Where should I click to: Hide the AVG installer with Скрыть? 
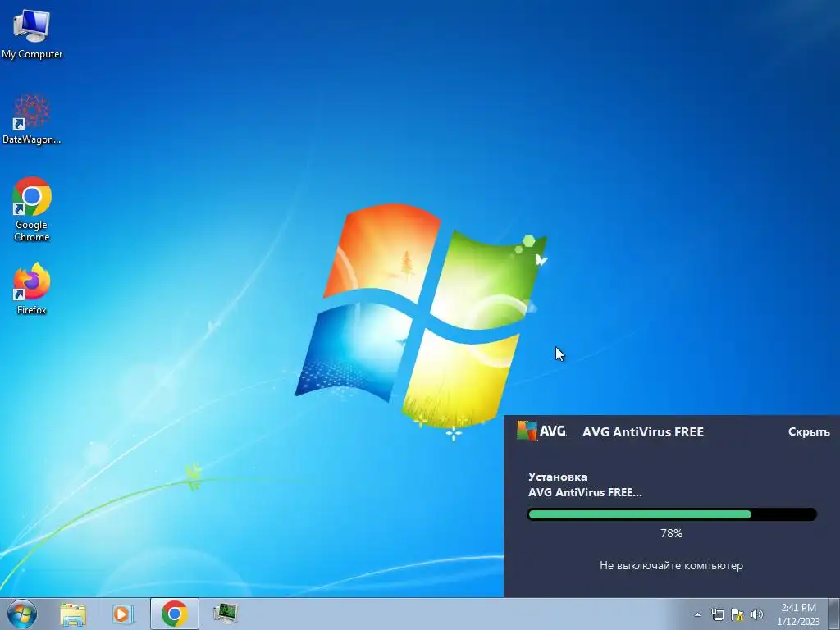(809, 431)
